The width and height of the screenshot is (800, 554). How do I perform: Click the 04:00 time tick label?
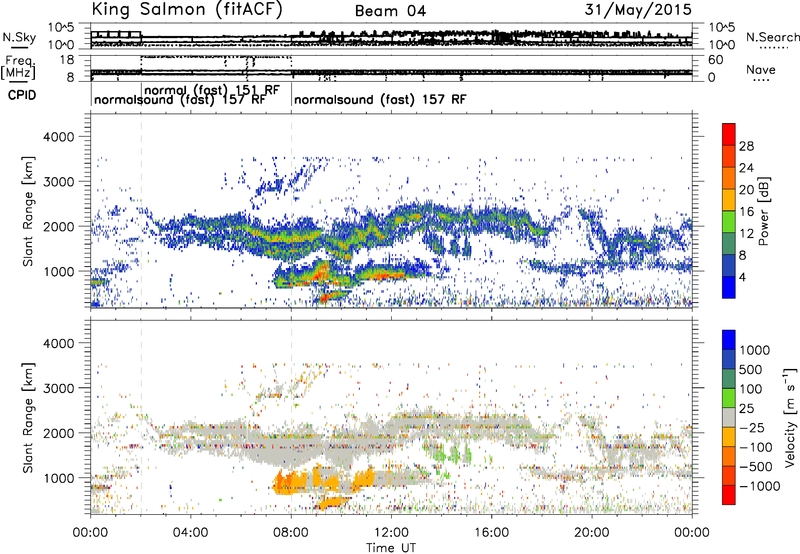point(191,533)
